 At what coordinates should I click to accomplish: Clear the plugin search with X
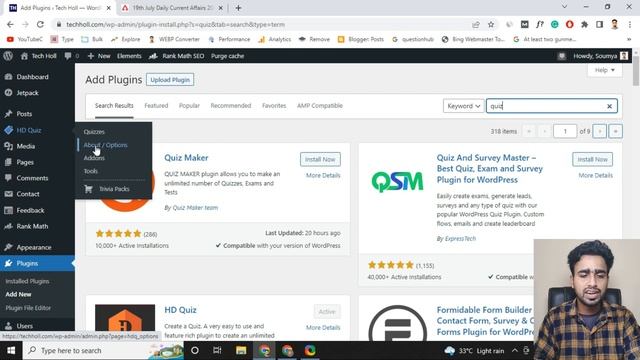(609, 106)
